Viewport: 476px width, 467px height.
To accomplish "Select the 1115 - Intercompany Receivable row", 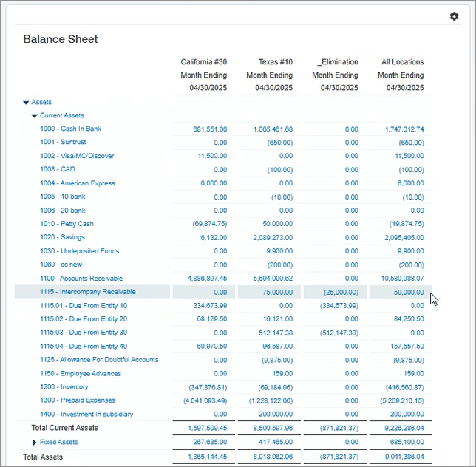I will coord(87,292).
